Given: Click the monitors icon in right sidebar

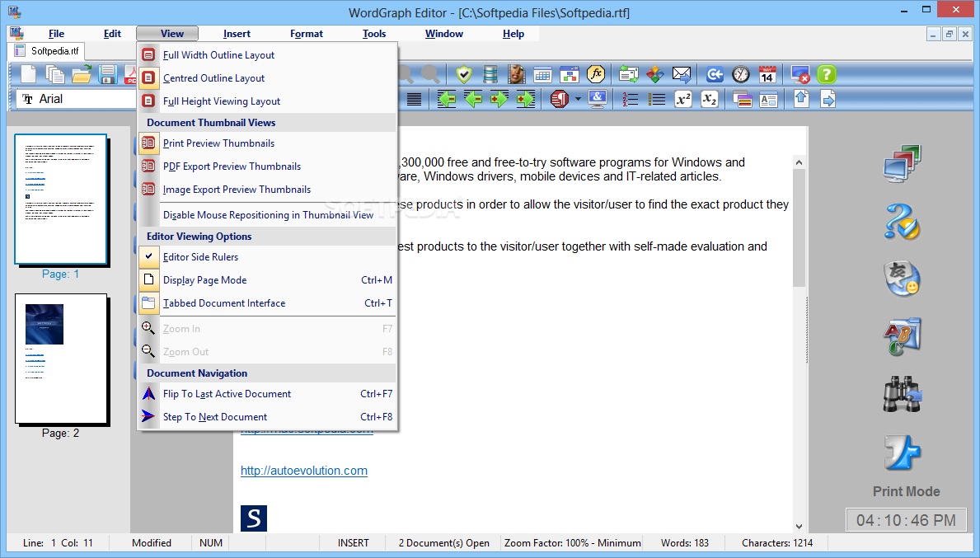Looking at the screenshot, I should click(x=903, y=164).
